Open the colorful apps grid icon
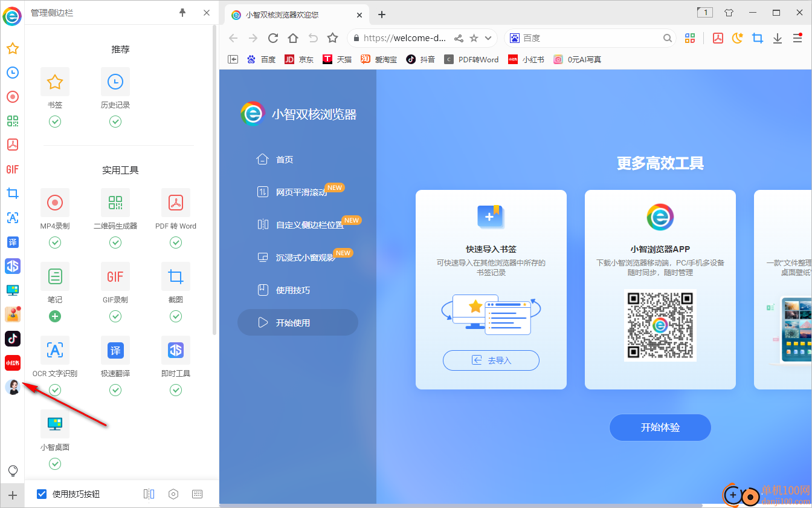Image resolution: width=812 pixels, height=508 pixels. click(x=690, y=38)
